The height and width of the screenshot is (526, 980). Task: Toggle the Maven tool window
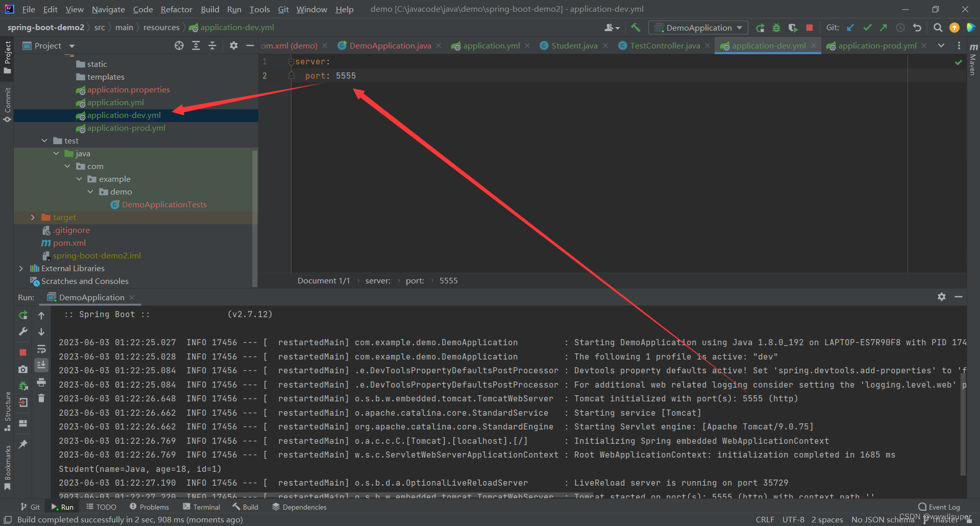coord(973,60)
